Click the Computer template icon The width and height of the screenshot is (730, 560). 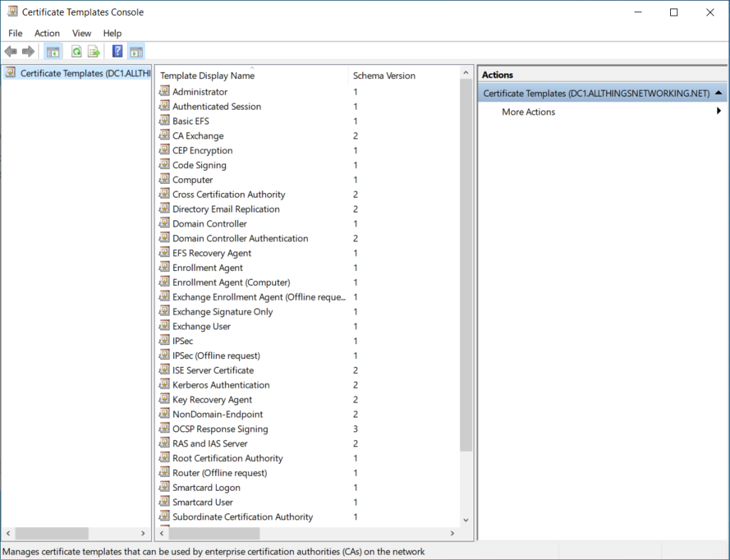click(x=165, y=179)
